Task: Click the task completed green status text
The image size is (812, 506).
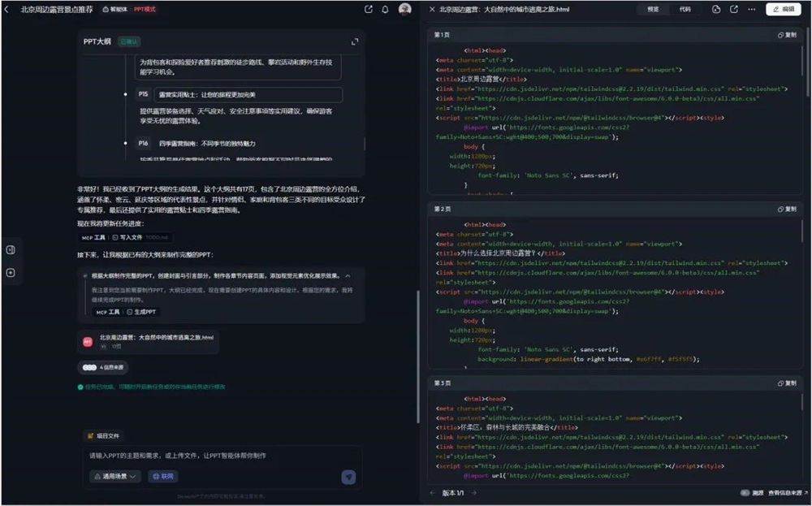Action: tap(155, 387)
